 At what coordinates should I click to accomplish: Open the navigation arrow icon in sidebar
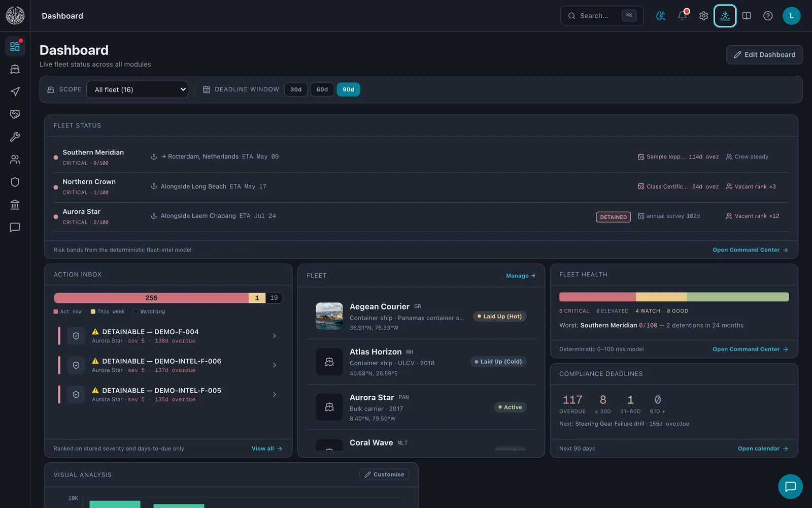point(15,91)
